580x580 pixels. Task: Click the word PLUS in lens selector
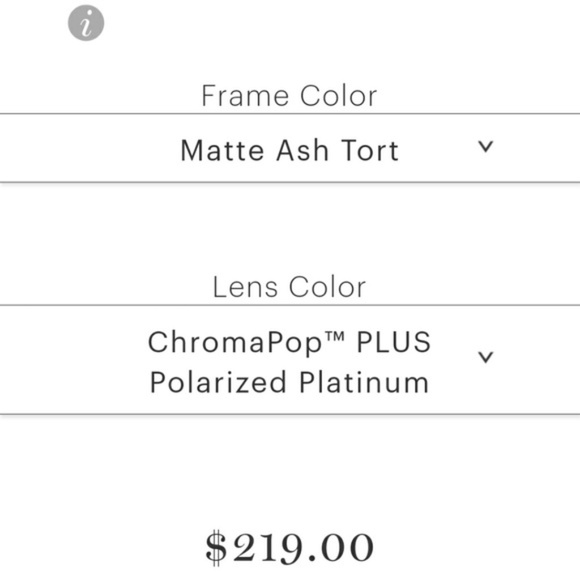(x=394, y=342)
